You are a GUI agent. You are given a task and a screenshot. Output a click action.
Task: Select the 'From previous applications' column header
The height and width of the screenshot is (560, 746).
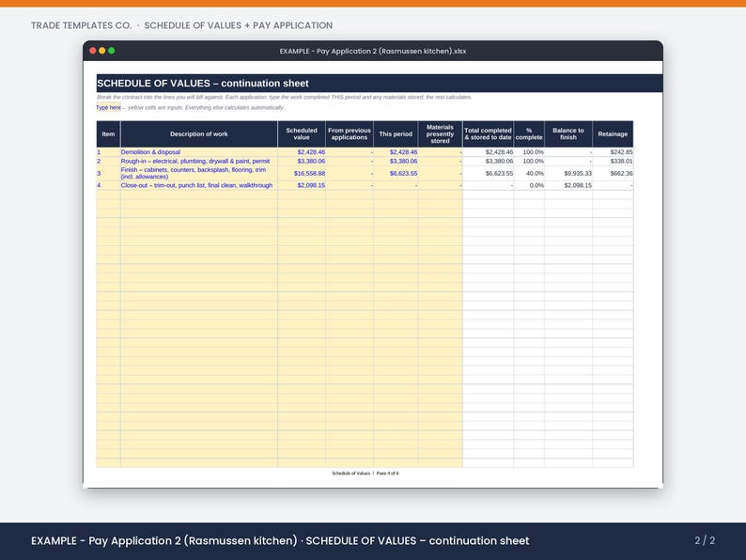350,133
